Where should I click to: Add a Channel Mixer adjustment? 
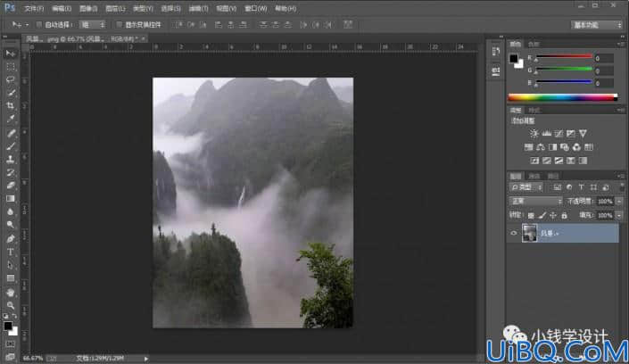pos(576,147)
